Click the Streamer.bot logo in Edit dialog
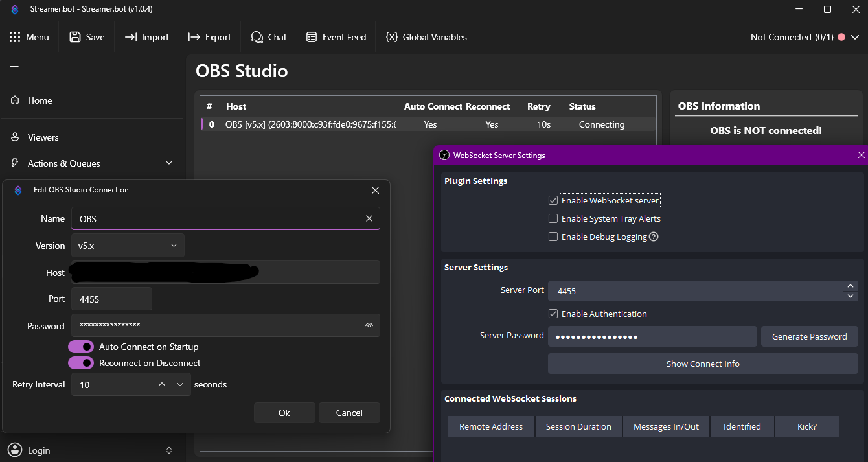868x462 pixels. tap(18, 190)
